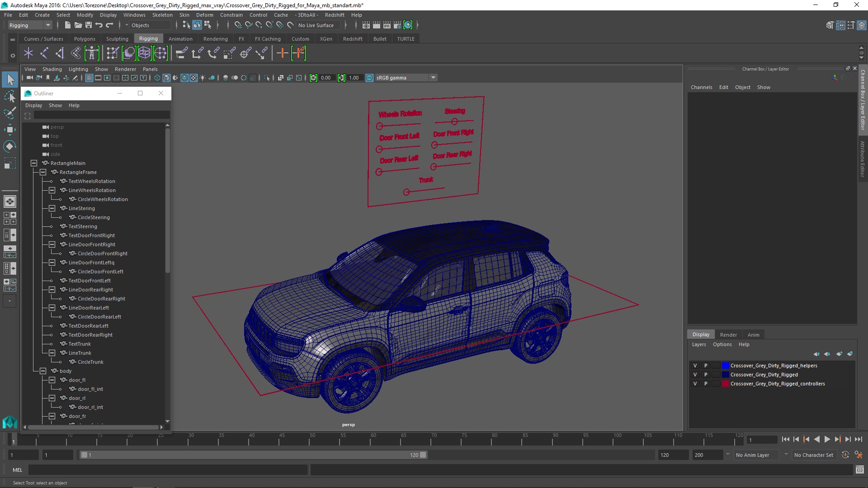Open the No Character Set dropdown
The height and width of the screenshot is (488, 868).
[814, 455]
